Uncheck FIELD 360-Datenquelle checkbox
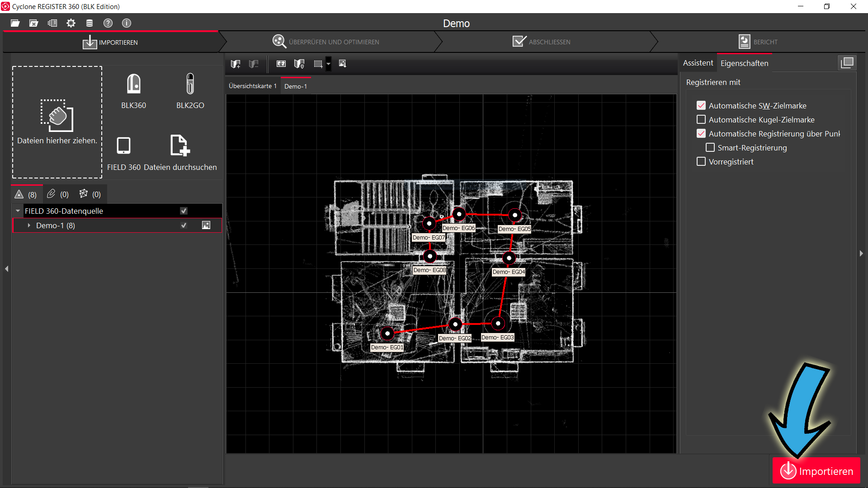The width and height of the screenshot is (868, 488). pos(184,211)
